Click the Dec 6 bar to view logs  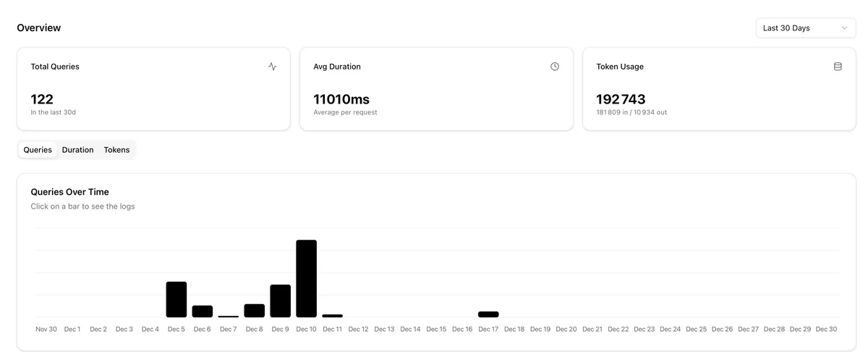point(203,311)
